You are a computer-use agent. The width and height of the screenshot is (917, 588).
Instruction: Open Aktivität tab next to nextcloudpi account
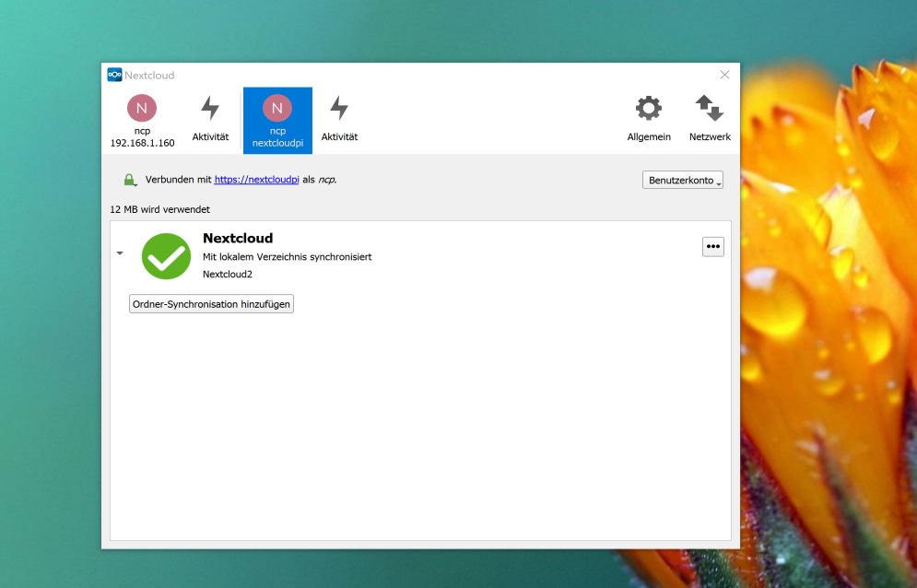339,121
